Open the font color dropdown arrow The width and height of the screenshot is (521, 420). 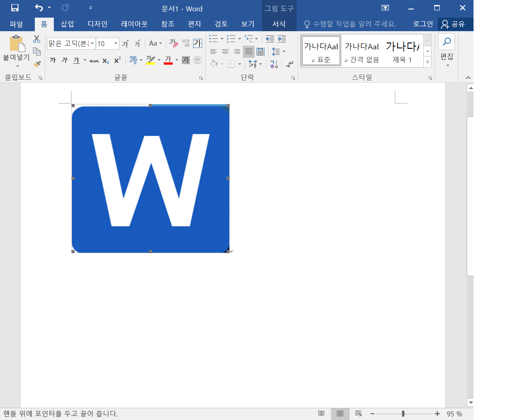(x=177, y=60)
